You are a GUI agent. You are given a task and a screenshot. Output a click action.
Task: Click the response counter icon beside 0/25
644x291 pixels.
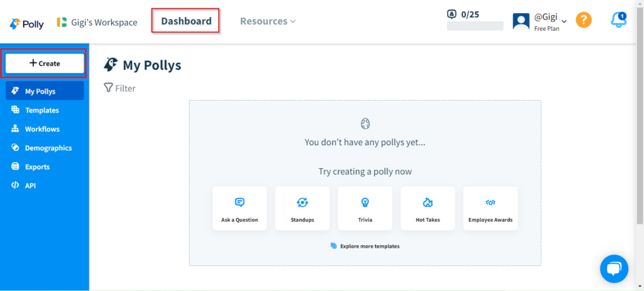point(452,14)
